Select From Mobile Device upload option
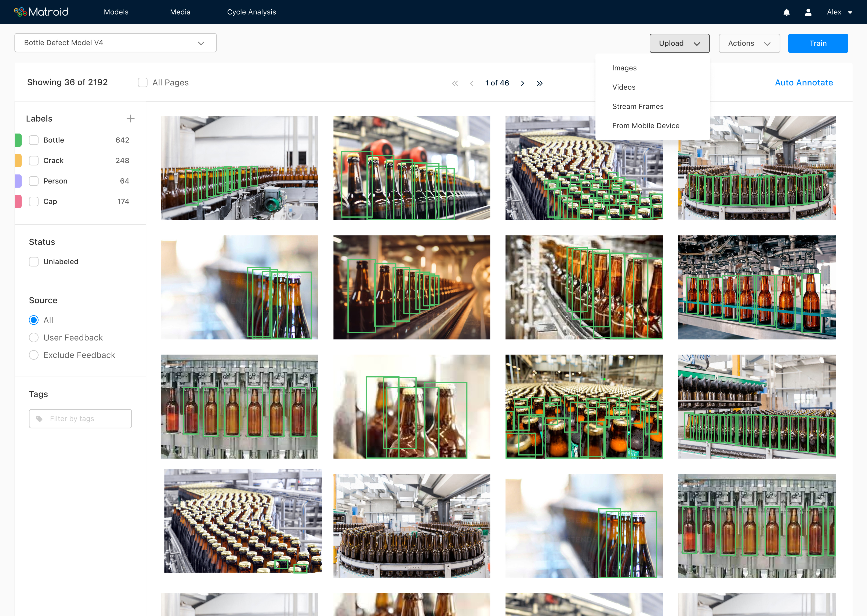This screenshot has width=867, height=616. 646,126
